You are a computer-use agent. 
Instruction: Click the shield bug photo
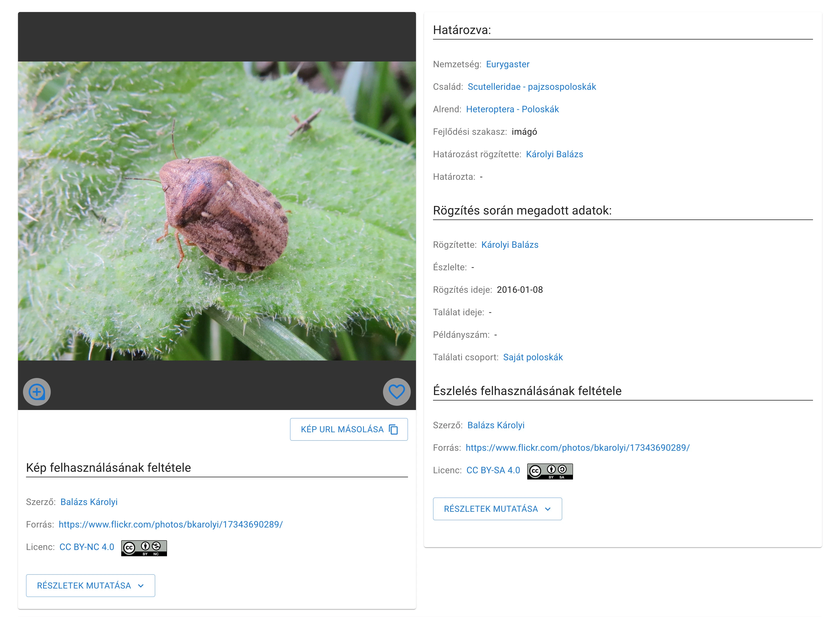224,213
